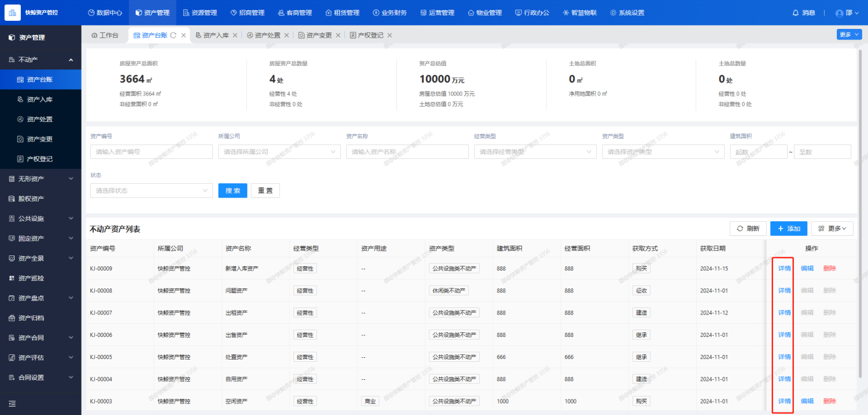
Task: Close the 产权登记 tab
Action: click(x=389, y=35)
